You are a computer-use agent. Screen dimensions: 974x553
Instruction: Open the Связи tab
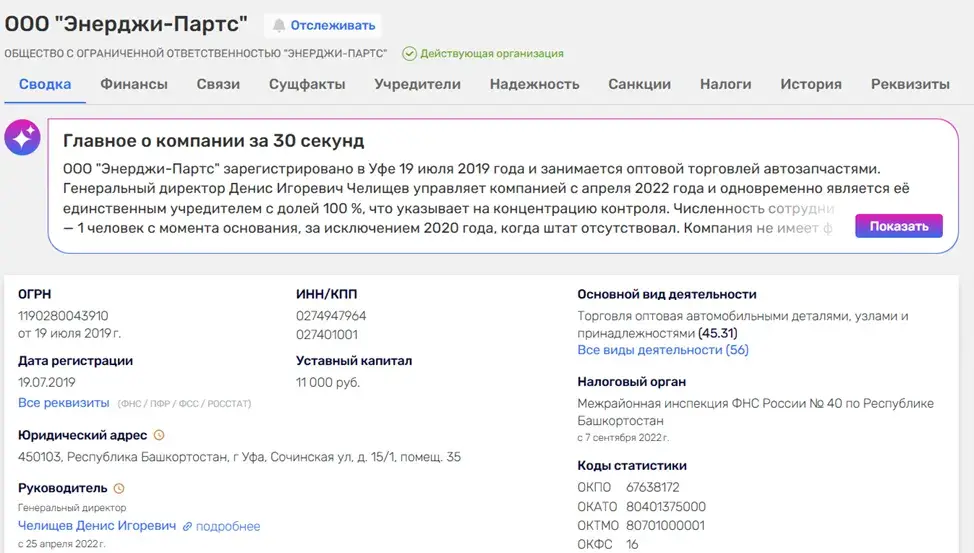pyautogui.click(x=218, y=84)
